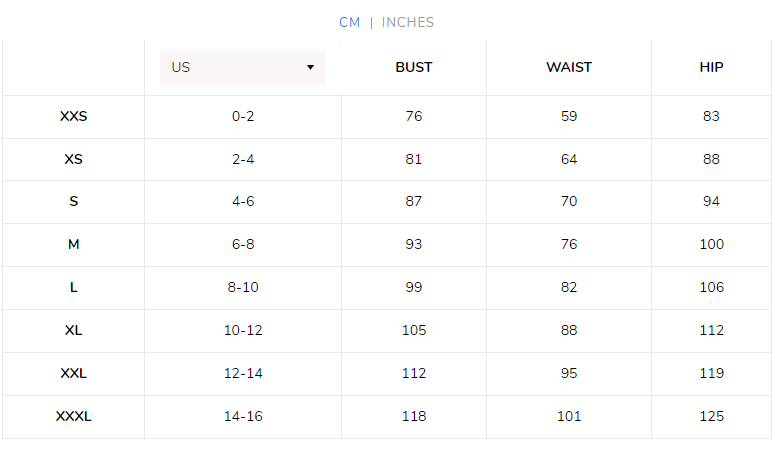
Task: Select the XXS size row label
Action: pyautogui.click(x=74, y=116)
